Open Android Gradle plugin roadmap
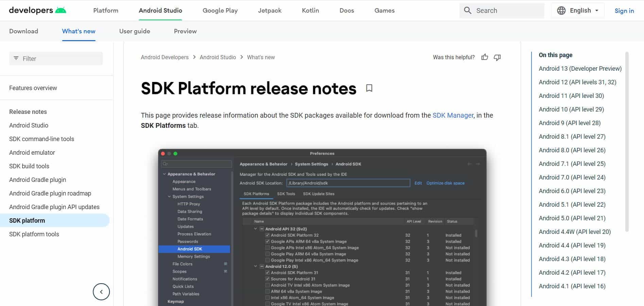Viewport: 644px width, 306px height. [50, 193]
